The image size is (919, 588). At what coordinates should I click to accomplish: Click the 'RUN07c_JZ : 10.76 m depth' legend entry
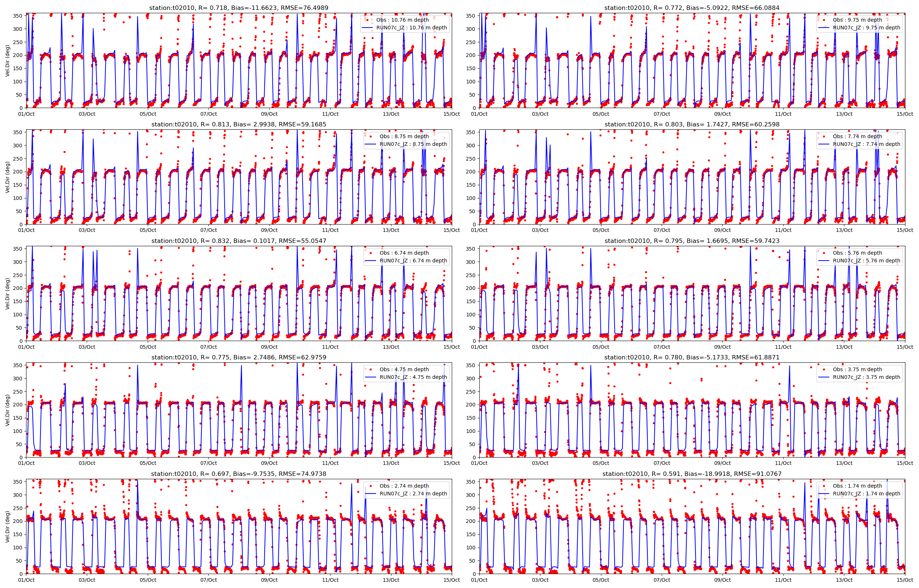pos(411,28)
